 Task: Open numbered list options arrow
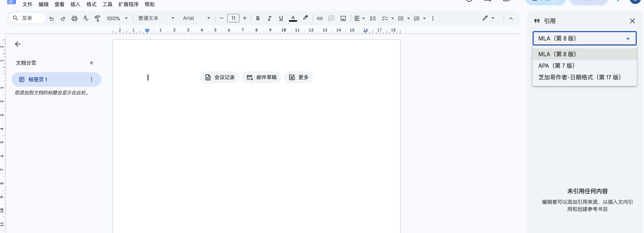[x=424, y=18]
